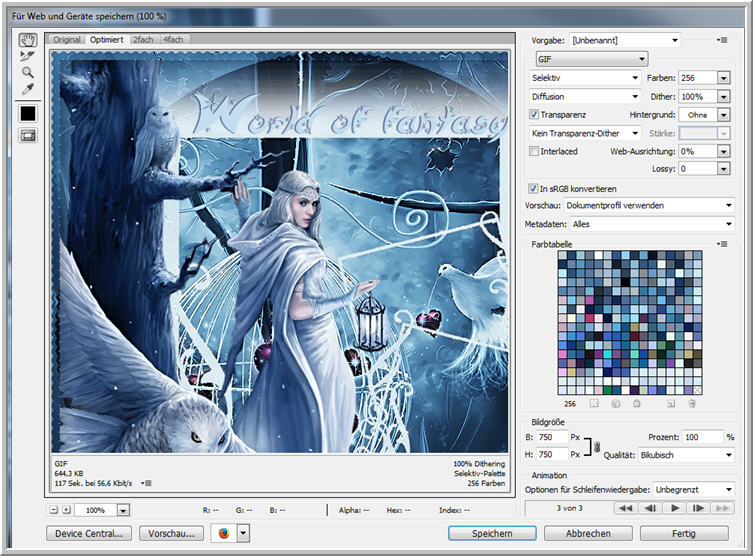Step to previous animation frame
Screen dimensions: 753x556
650,508
